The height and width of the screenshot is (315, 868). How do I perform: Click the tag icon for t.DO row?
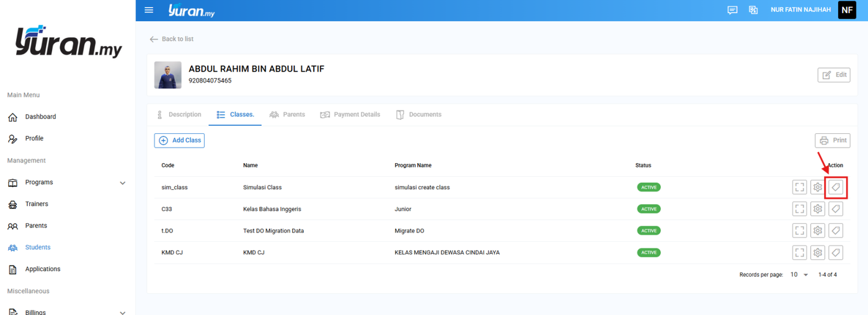coord(836,231)
